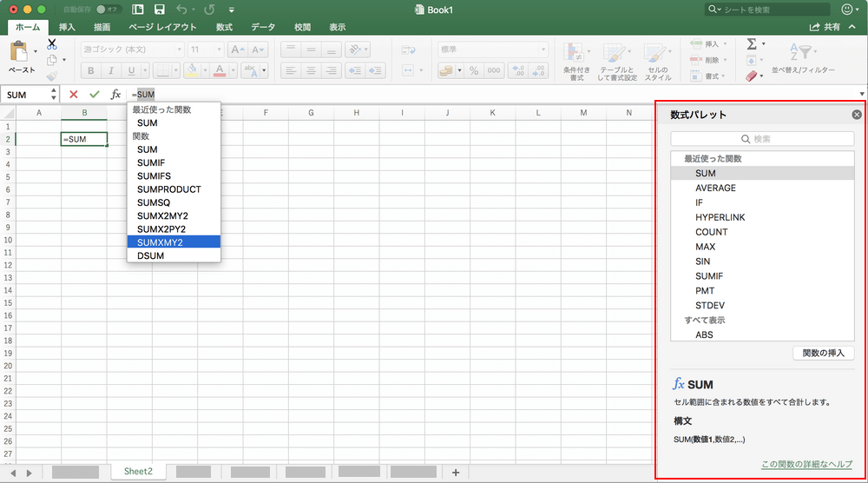Click the center horizontally alignment icon

click(311, 70)
